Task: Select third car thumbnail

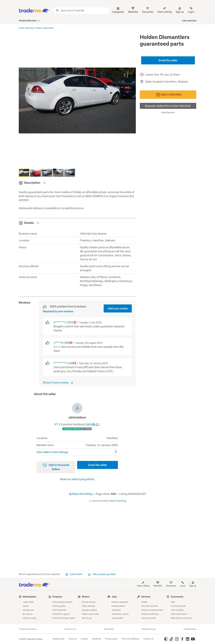Action: [47, 173]
